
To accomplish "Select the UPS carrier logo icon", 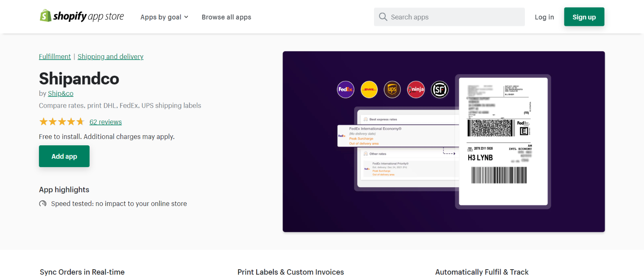I will 392,89.
